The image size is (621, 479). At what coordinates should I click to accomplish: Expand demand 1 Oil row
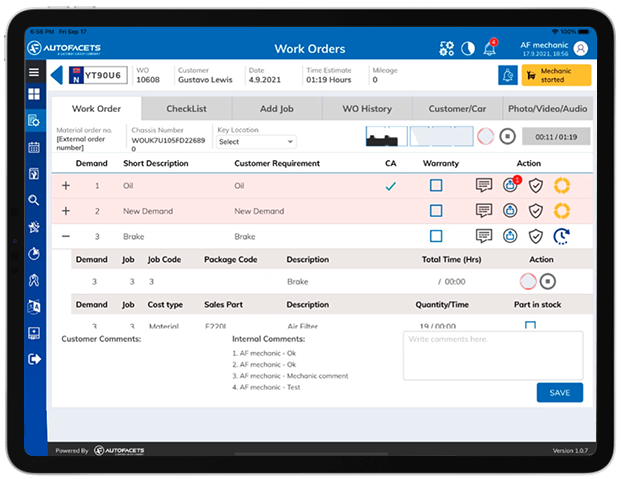[66, 185]
